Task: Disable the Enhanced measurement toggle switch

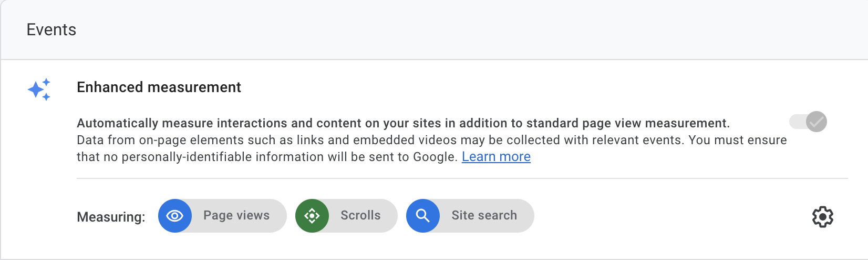Action: (808, 122)
